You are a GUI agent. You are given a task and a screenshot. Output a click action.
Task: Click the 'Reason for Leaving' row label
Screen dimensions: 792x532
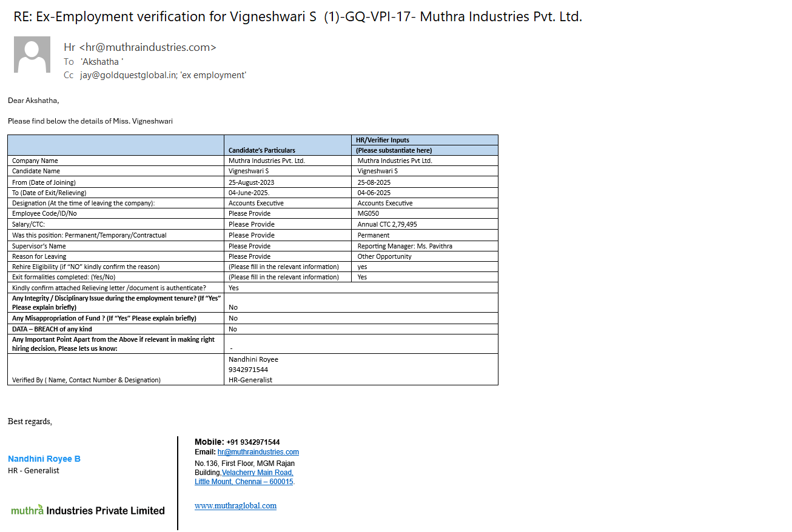39,256
